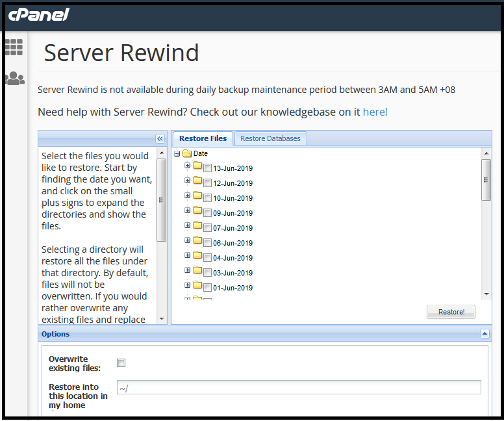Image resolution: width=504 pixels, height=421 pixels.
Task: Expand the 10-Jun-2019 tree node
Action: [x=188, y=196]
